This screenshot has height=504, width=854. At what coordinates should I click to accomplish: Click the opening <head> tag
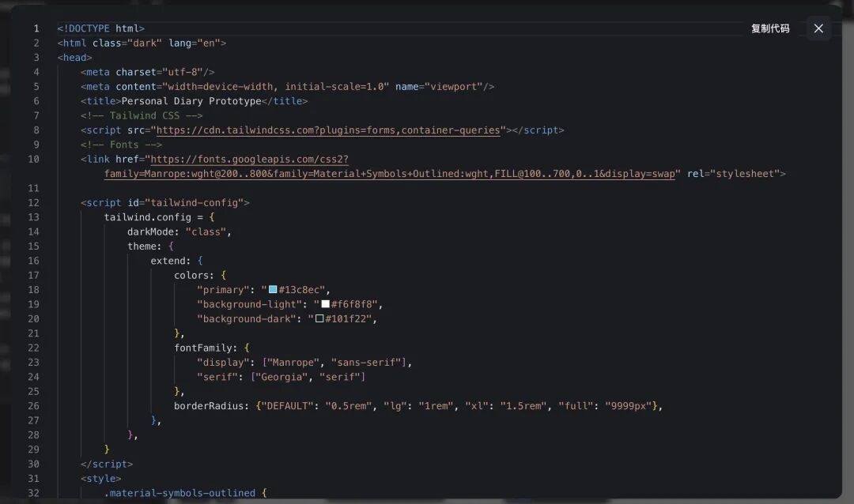point(74,57)
